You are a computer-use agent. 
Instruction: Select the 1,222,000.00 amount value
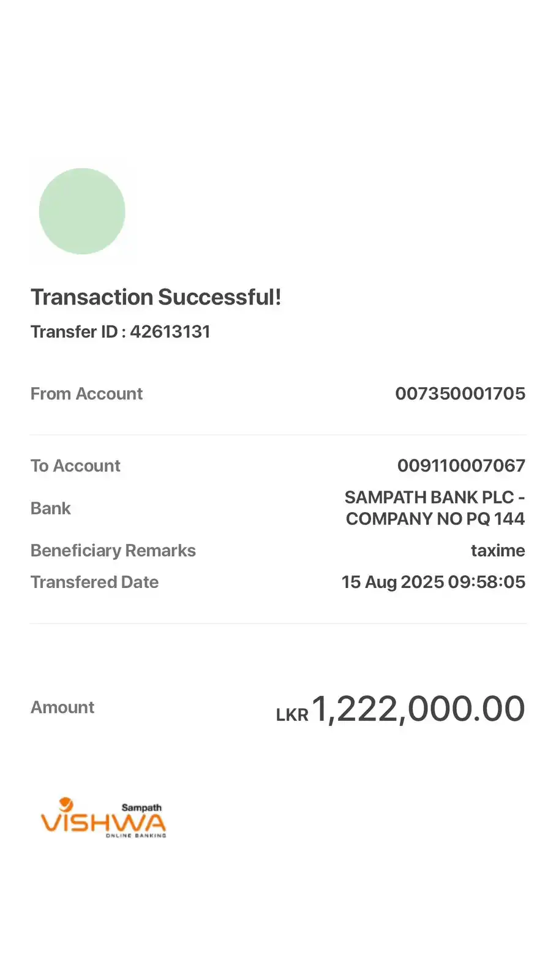tap(418, 709)
